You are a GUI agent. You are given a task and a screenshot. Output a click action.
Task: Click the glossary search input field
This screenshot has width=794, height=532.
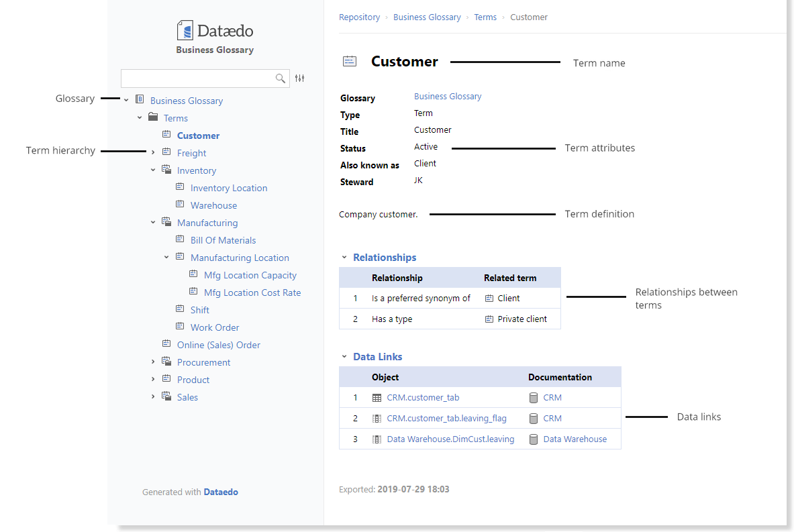(x=197, y=78)
